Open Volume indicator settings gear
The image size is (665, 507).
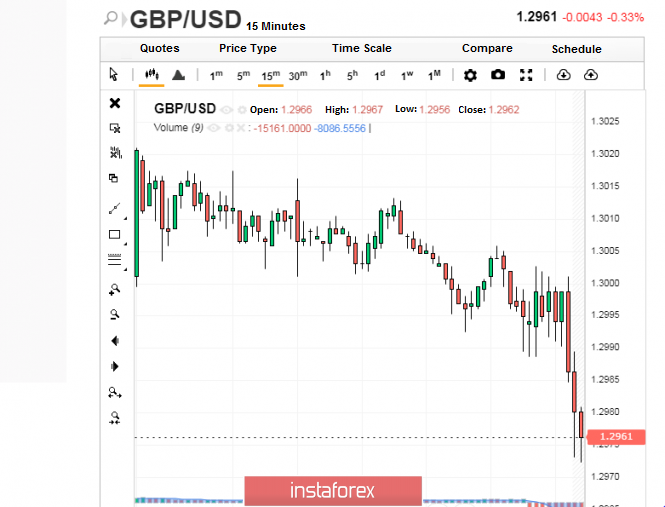coord(229,128)
